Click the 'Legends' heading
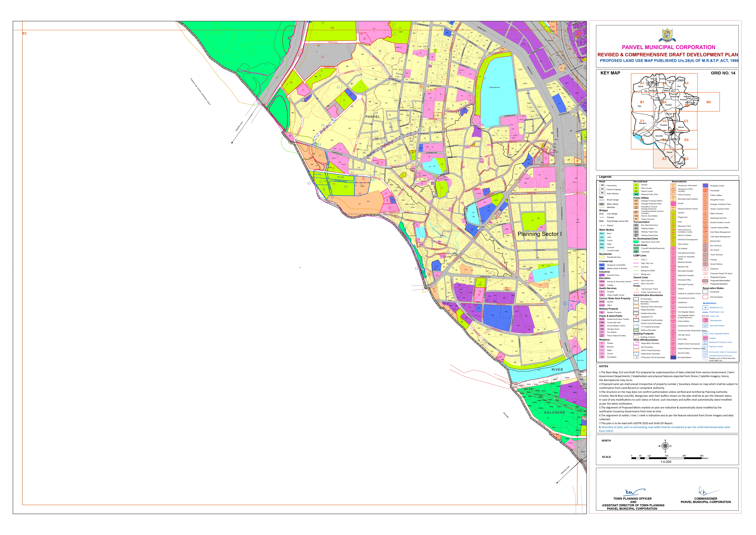The image size is (756, 535). pos(605,177)
